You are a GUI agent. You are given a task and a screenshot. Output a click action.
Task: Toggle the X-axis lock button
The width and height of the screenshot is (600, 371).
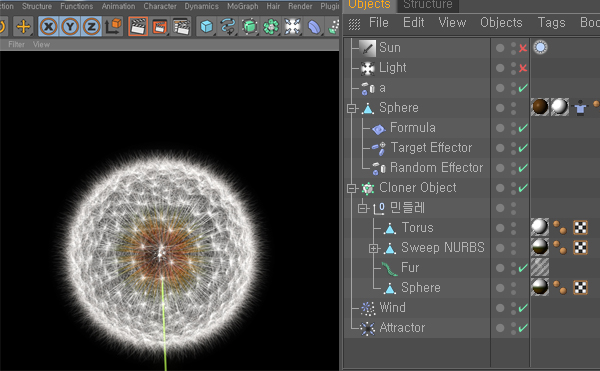click(48, 26)
